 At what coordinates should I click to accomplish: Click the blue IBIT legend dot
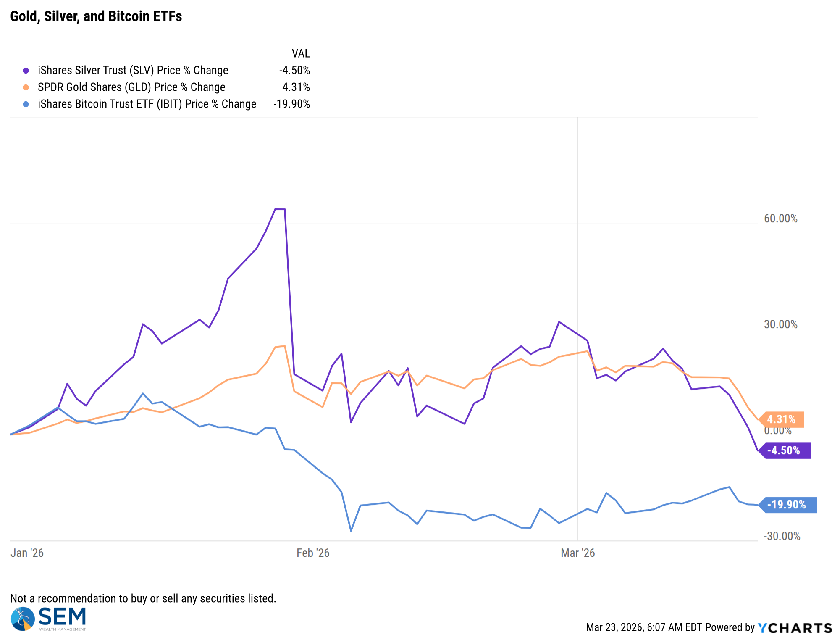(26, 104)
